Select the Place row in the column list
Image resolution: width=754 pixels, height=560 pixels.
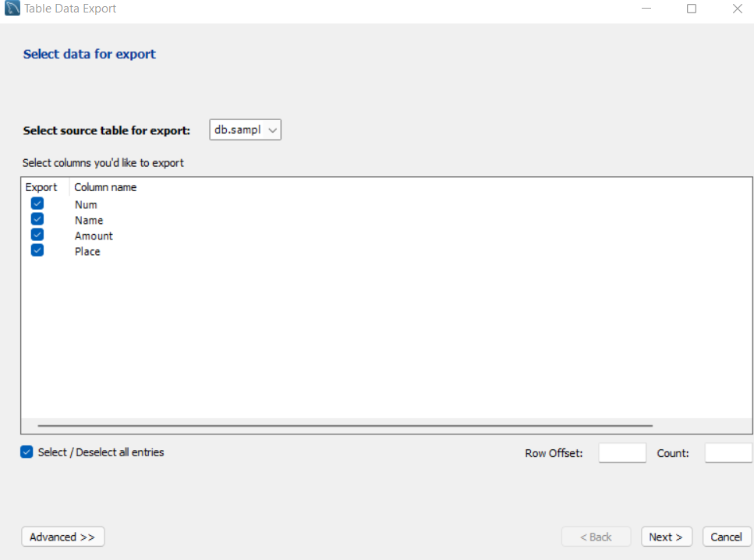coord(87,250)
